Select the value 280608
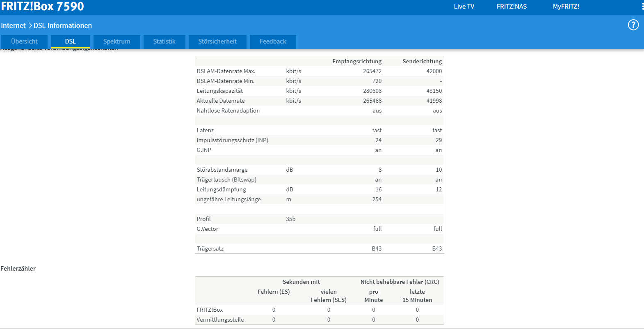Image resolution: width=644 pixels, height=329 pixels. 372,91
